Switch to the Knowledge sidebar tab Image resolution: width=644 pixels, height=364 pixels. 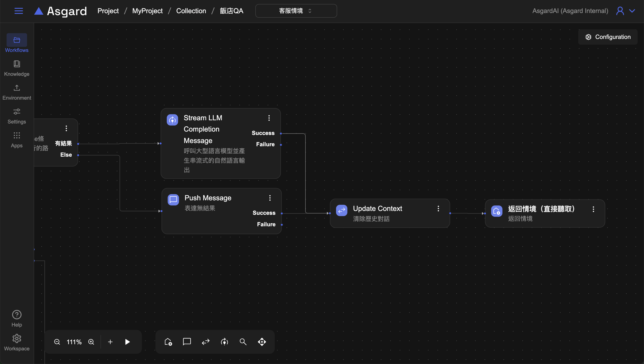pyautogui.click(x=17, y=68)
